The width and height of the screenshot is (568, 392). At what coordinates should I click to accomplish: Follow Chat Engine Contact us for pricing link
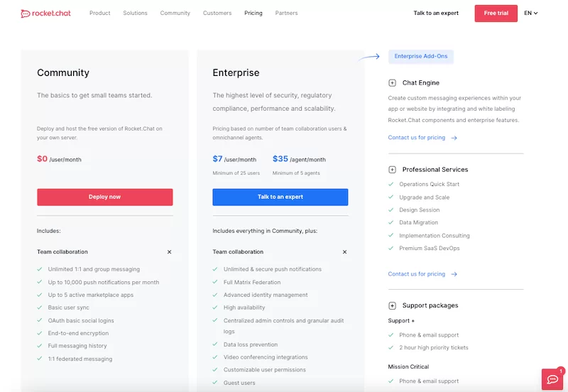pos(416,138)
